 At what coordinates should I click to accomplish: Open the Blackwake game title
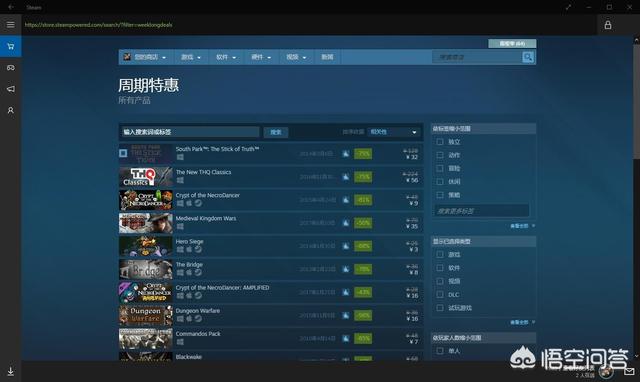pyautogui.click(x=189, y=357)
